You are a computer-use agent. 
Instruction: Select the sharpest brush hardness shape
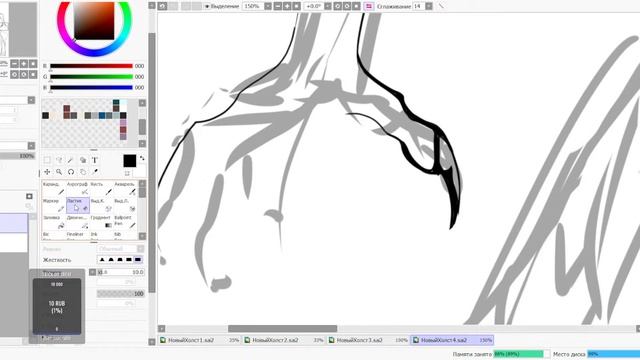(102, 260)
